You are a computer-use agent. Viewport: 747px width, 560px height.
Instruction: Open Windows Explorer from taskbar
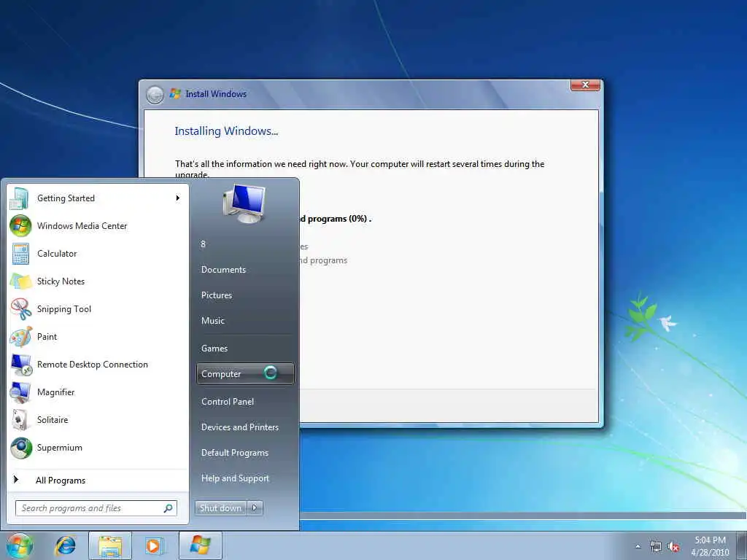(x=109, y=545)
